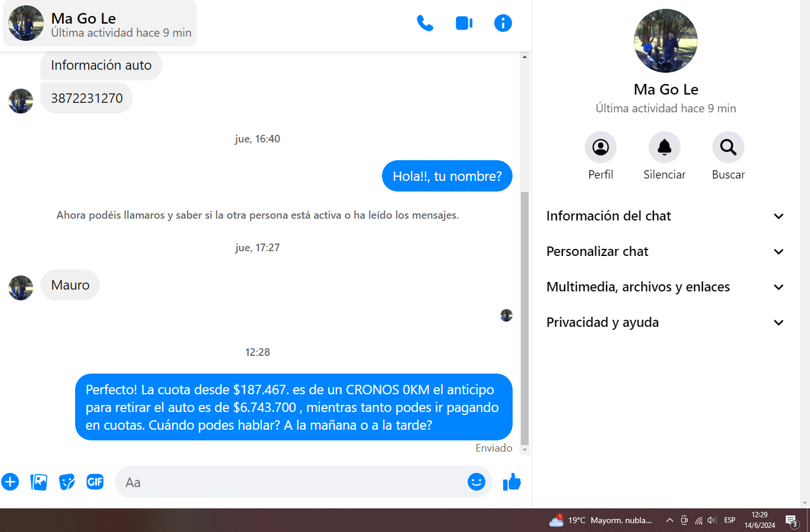Toggle the conversation information panel
The width and height of the screenshot is (810, 532).
coord(503,23)
